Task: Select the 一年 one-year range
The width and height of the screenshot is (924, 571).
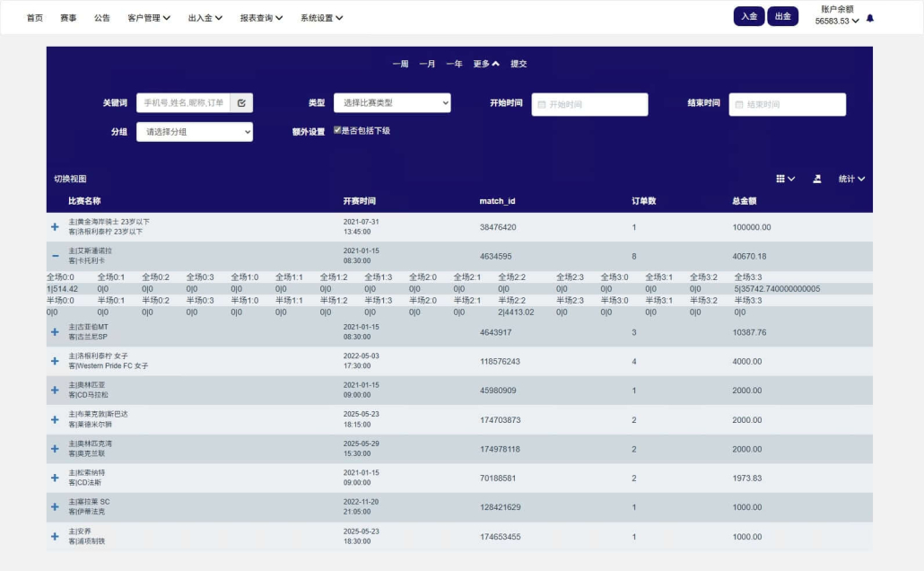Action: pyautogui.click(x=454, y=64)
